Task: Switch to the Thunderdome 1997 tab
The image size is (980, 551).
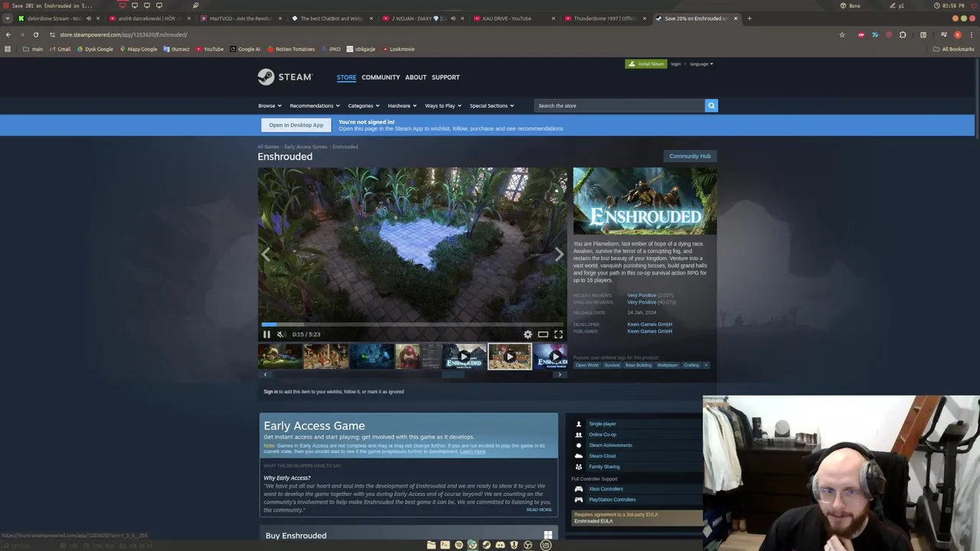Action: [x=605, y=18]
